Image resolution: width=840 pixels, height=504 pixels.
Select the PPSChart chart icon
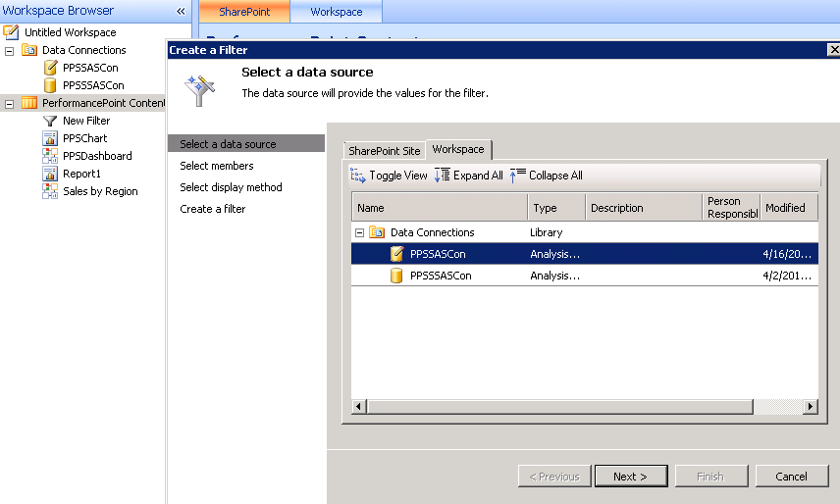[x=50, y=138]
